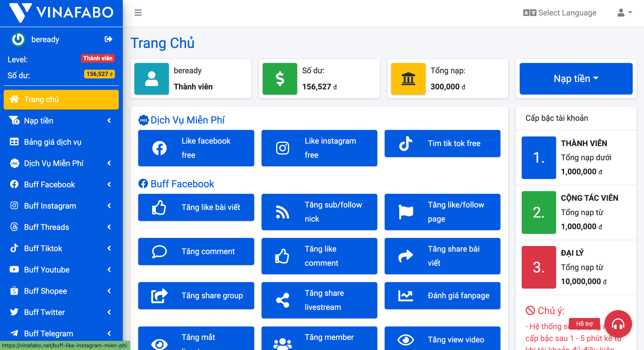Click the teal user profile icon
The height and width of the screenshot is (350, 644).
(152, 79)
